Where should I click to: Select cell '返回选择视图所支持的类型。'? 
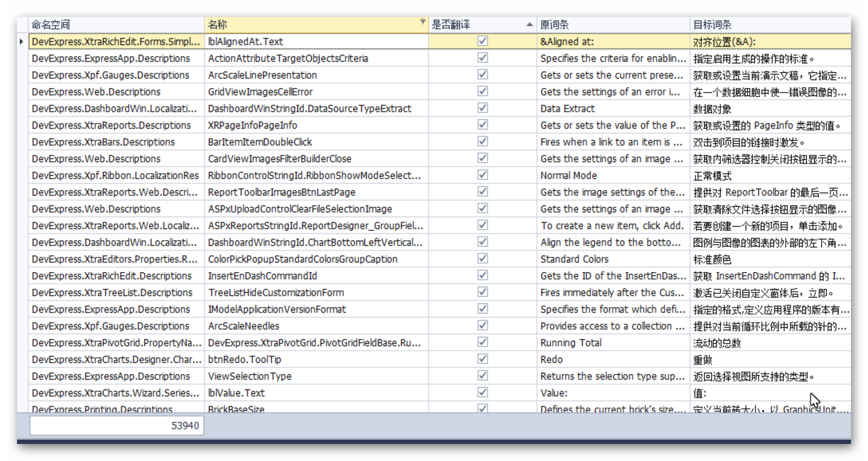point(770,376)
